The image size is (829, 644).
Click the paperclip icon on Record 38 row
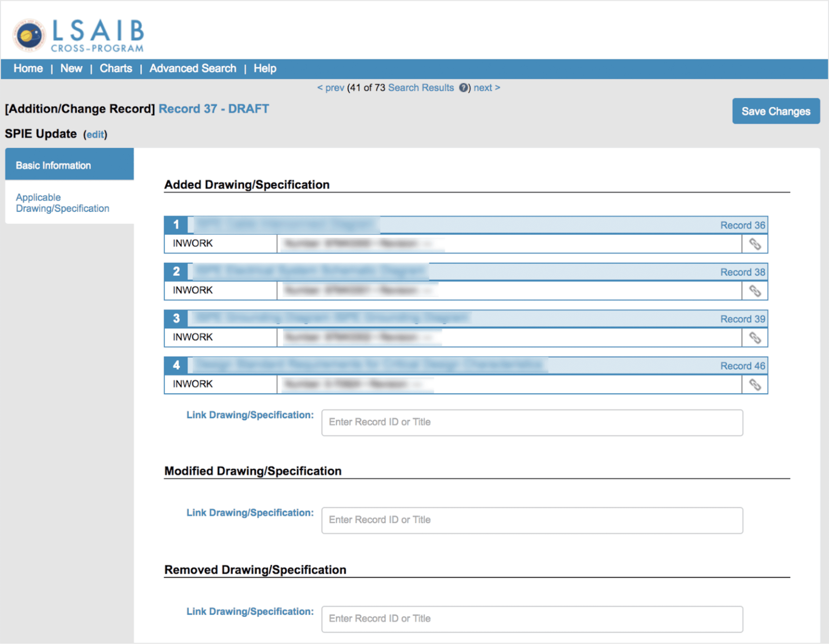[754, 290]
